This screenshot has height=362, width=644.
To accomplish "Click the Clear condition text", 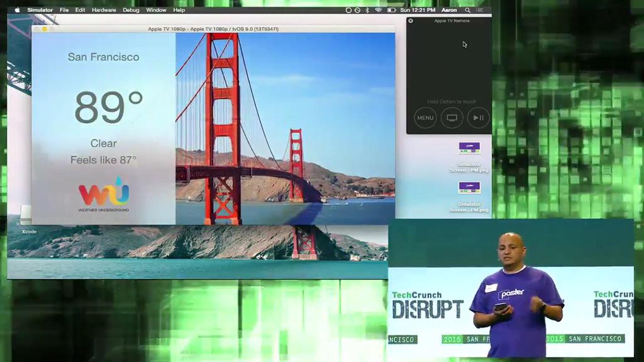I will [104, 144].
